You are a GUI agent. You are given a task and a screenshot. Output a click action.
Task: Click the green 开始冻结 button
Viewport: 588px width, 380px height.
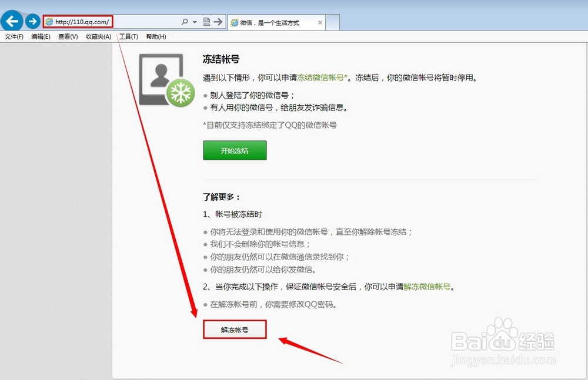[x=235, y=150]
